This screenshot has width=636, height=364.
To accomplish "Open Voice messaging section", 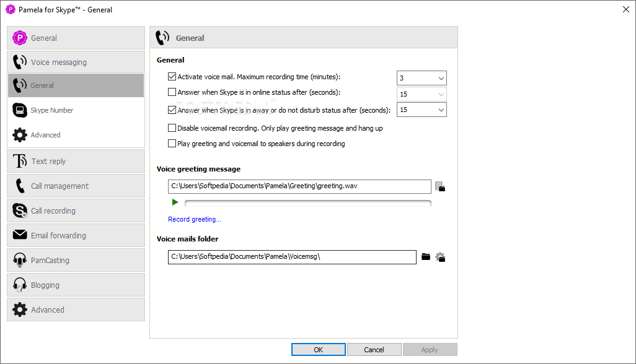I will click(x=76, y=62).
